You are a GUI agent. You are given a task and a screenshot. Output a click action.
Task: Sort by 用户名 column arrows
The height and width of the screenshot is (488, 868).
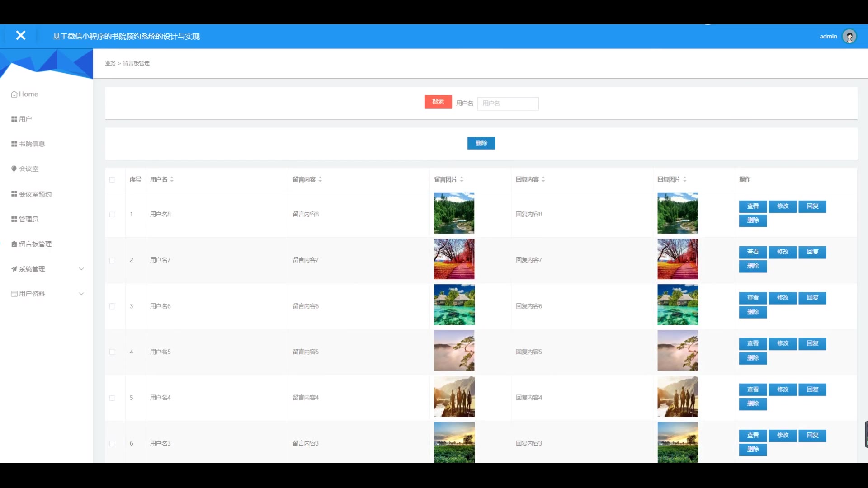172,179
